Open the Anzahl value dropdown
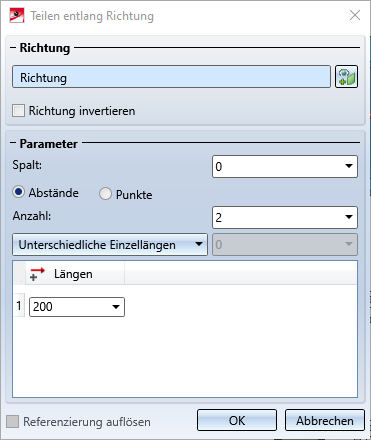The image size is (371, 440). pyautogui.click(x=349, y=217)
